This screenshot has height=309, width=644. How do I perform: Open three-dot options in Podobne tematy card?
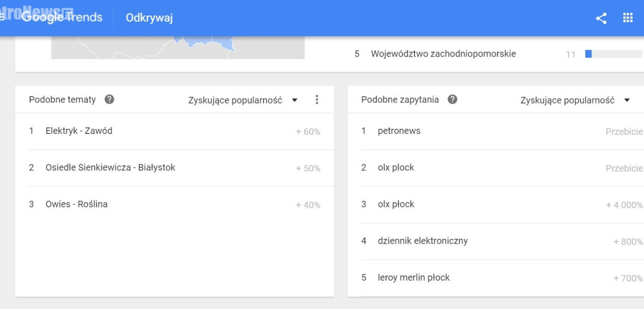click(x=317, y=99)
